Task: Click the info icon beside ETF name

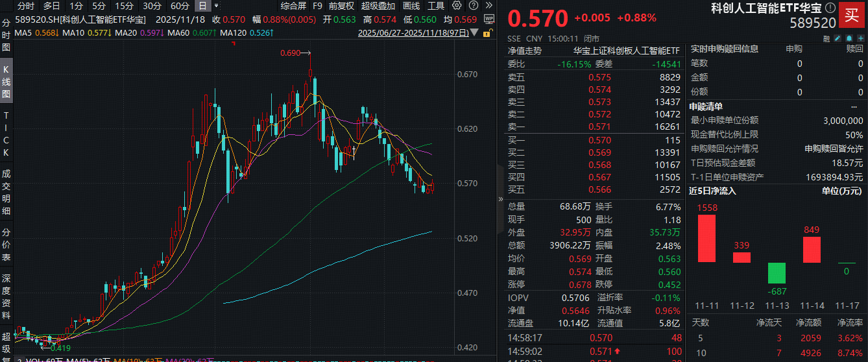Action: [x=830, y=8]
